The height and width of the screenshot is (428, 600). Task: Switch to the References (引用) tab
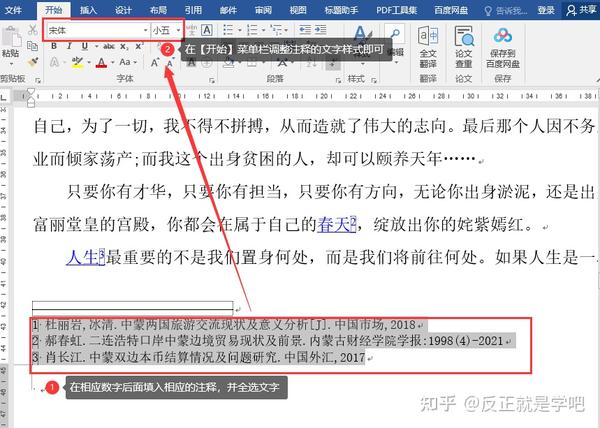point(193,10)
